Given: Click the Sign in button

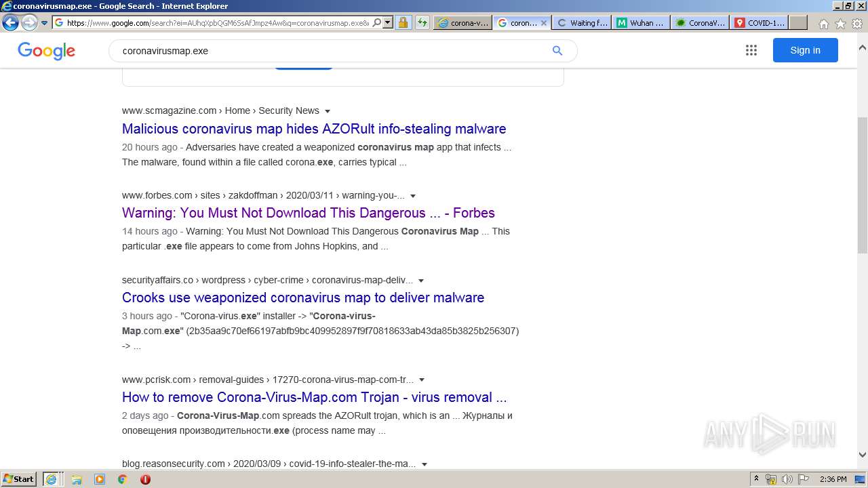Looking at the screenshot, I should (x=805, y=50).
